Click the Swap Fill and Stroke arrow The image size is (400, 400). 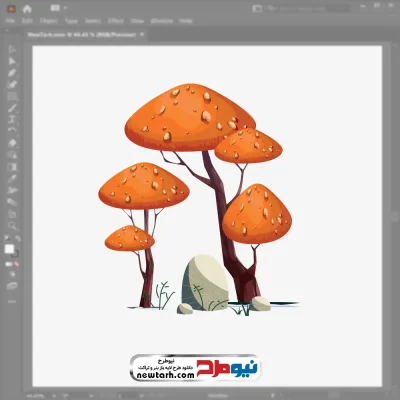(18, 238)
